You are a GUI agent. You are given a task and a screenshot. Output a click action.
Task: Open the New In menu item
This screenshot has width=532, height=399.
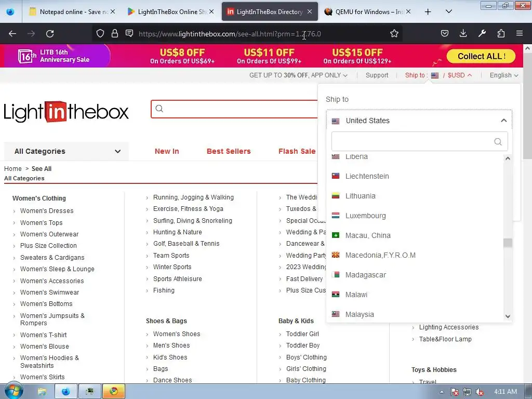(x=167, y=151)
